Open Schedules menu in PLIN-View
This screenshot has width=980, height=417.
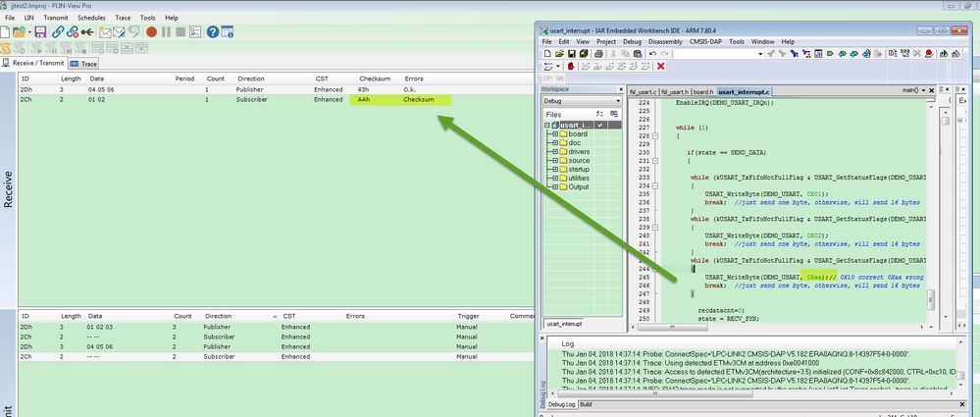[x=92, y=18]
